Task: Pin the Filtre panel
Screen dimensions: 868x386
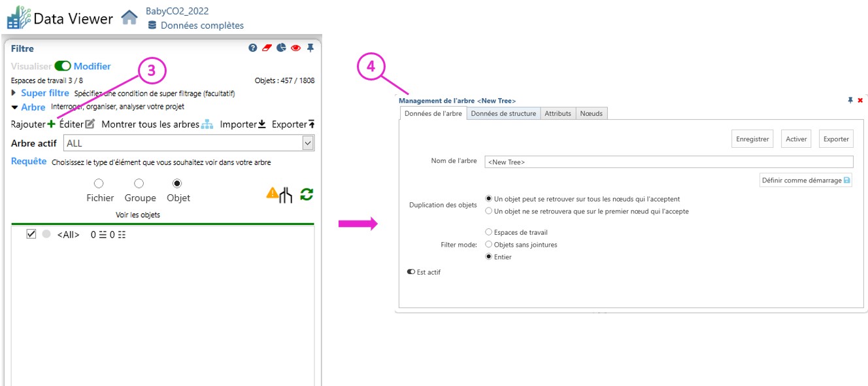Action: coord(310,48)
